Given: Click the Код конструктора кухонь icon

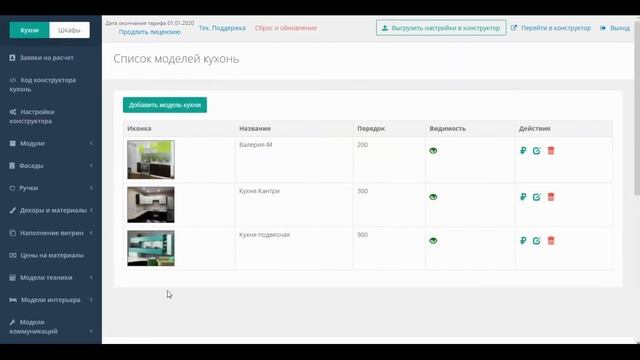Looking at the screenshot, I should click(13, 80).
